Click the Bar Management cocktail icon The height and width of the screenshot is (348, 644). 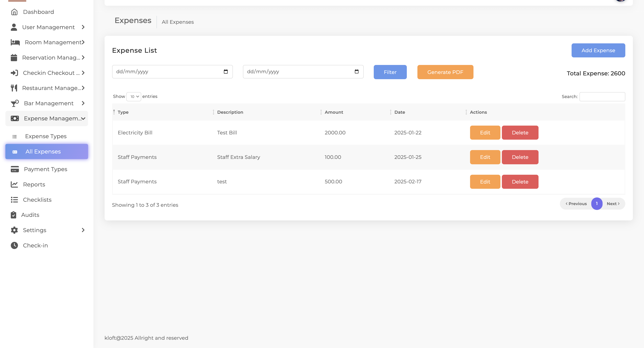pyautogui.click(x=15, y=103)
